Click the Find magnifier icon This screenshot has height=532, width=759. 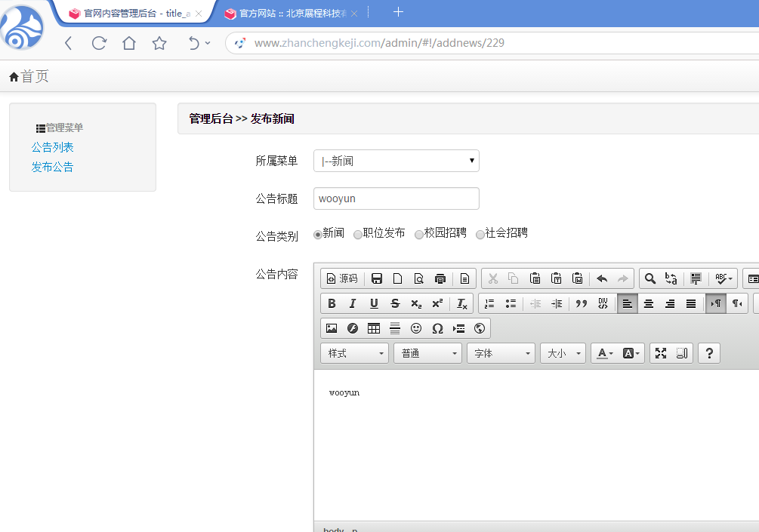click(x=650, y=278)
